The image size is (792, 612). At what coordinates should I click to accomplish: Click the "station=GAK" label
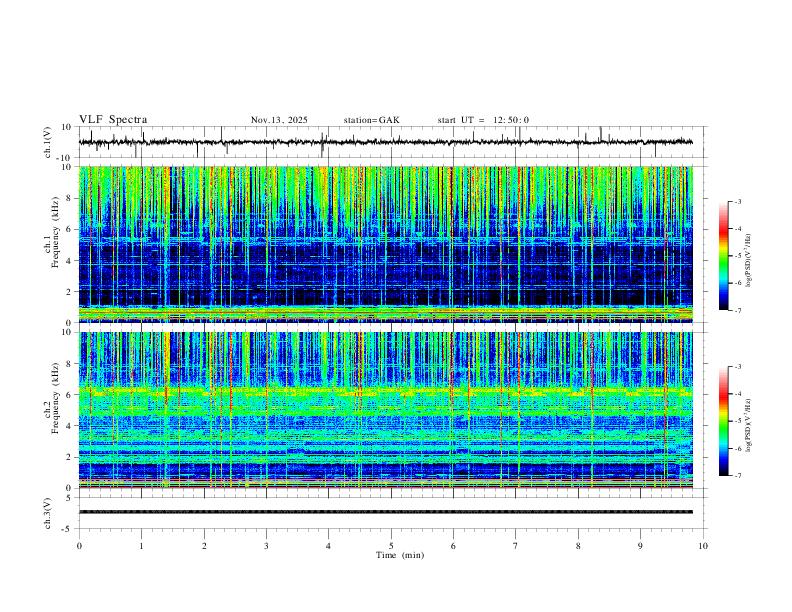pos(372,120)
